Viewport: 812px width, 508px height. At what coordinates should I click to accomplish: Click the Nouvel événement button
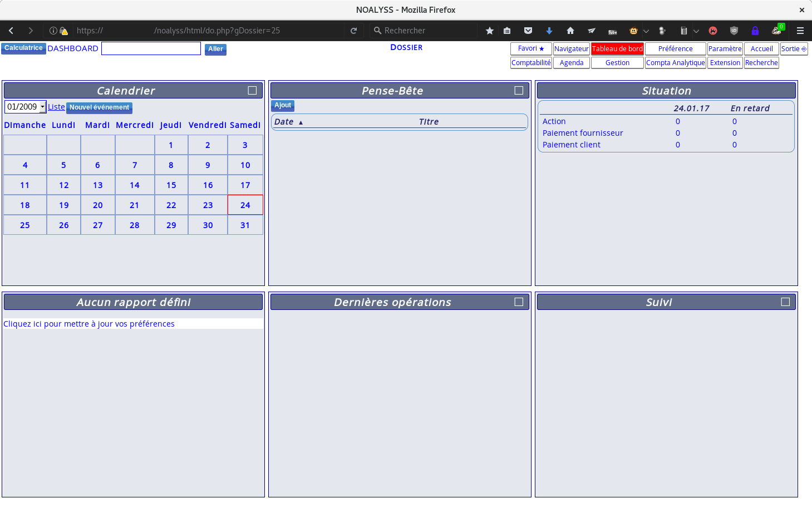point(99,107)
